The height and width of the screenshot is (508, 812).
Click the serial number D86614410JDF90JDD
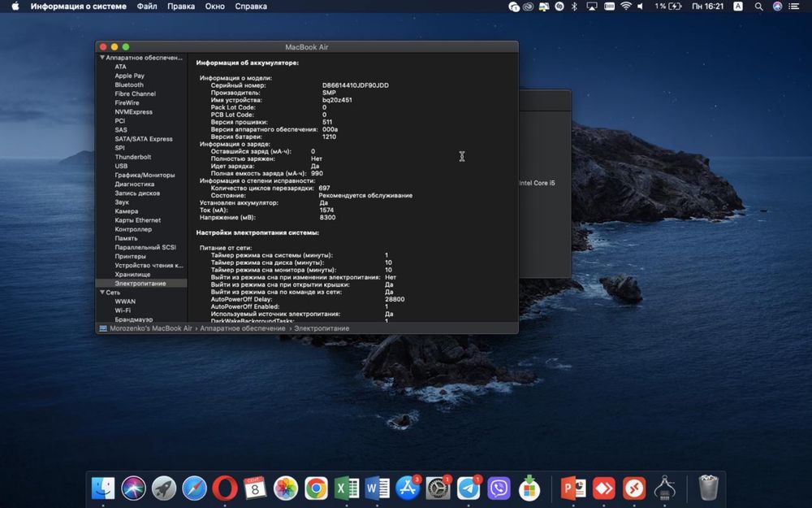click(356, 85)
